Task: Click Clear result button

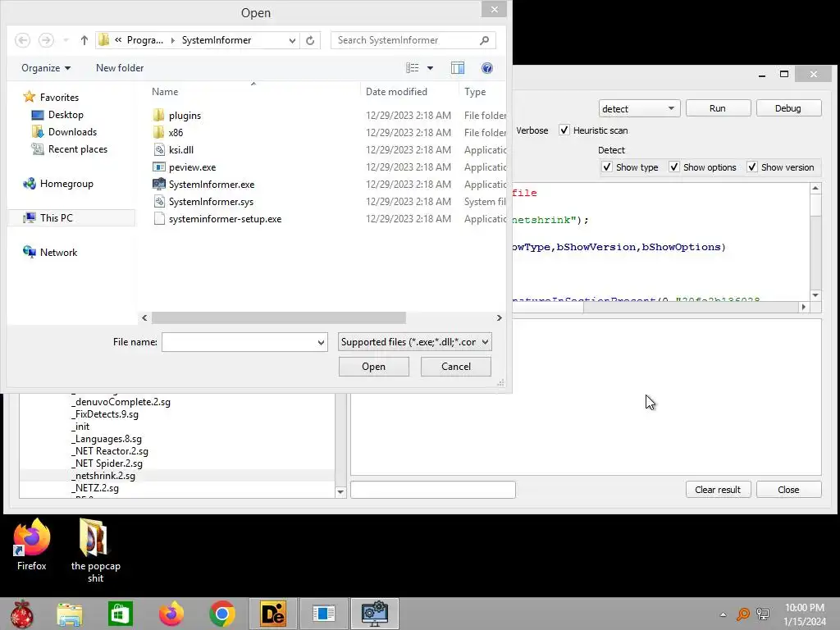Action: [718, 490]
